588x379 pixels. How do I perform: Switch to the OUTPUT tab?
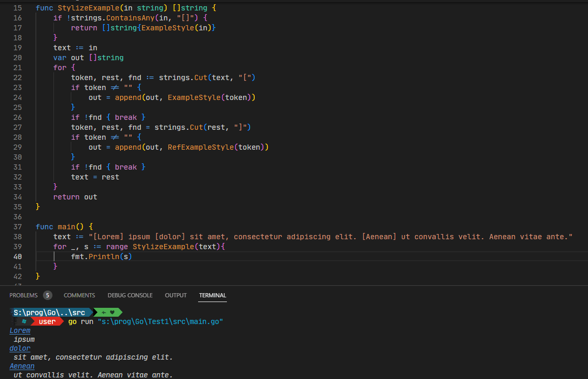pyautogui.click(x=176, y=295)
